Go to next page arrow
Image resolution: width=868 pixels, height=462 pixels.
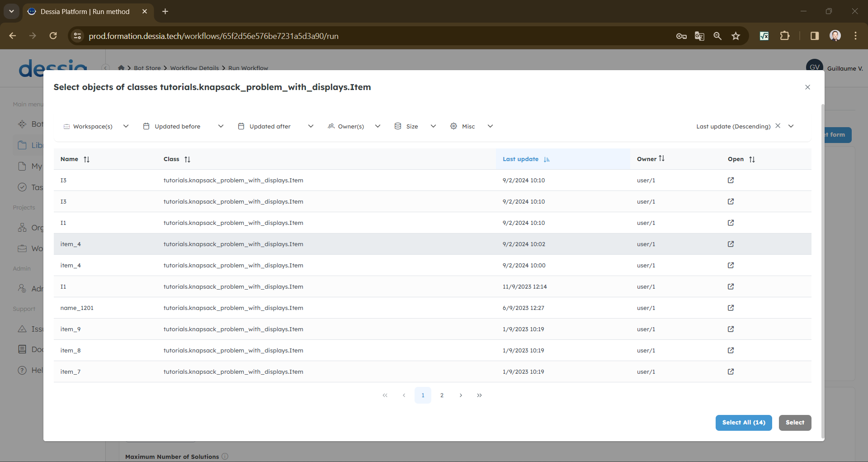461,395
